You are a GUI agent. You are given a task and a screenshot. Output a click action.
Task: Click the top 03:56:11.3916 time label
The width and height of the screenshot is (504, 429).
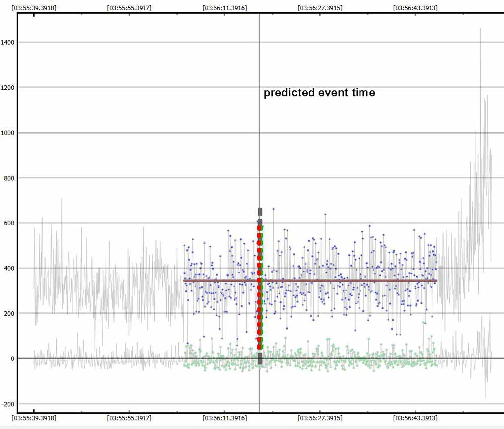coord(224,8)
